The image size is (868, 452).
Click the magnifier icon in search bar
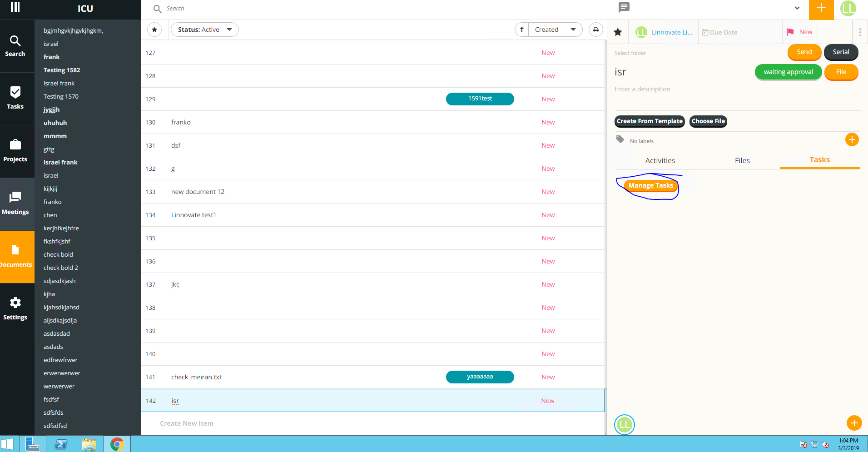click(x=157, y=9)
